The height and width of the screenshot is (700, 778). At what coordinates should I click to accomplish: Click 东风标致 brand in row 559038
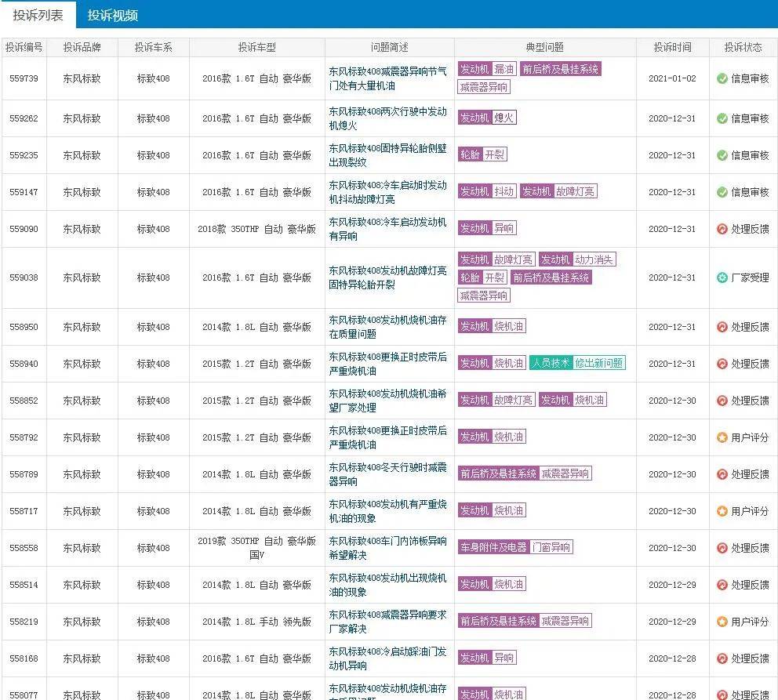tap(82, 277)
